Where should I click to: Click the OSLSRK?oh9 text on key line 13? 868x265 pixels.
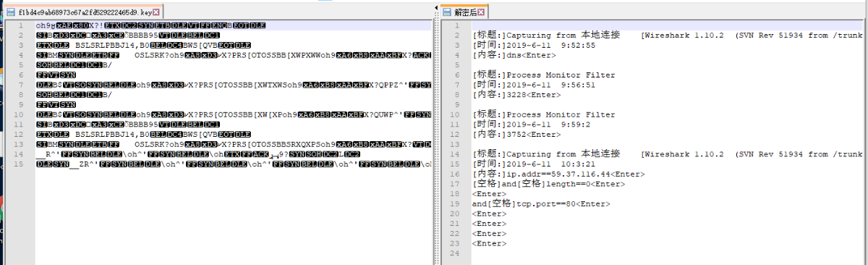pyautogui.click(x=159, y=145)
